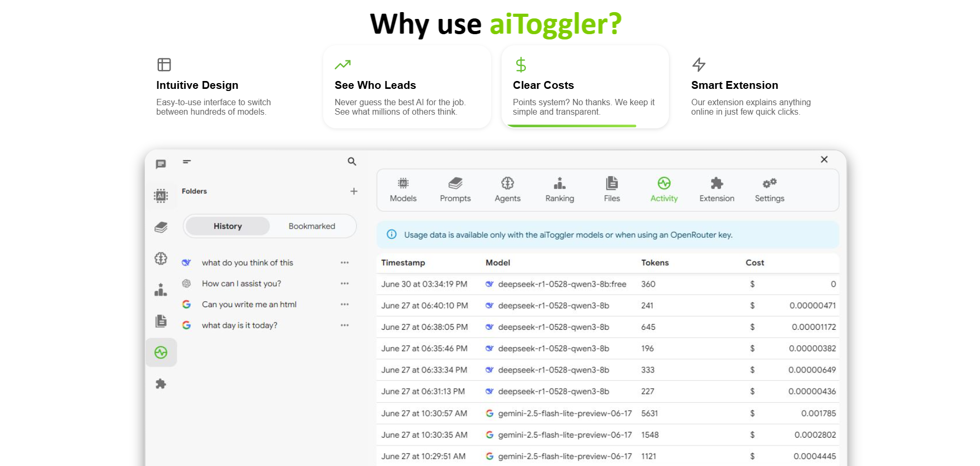This screenshot has width=980, height=466.
Task: Switch to the Settings tab
Action: coord(769,190)
